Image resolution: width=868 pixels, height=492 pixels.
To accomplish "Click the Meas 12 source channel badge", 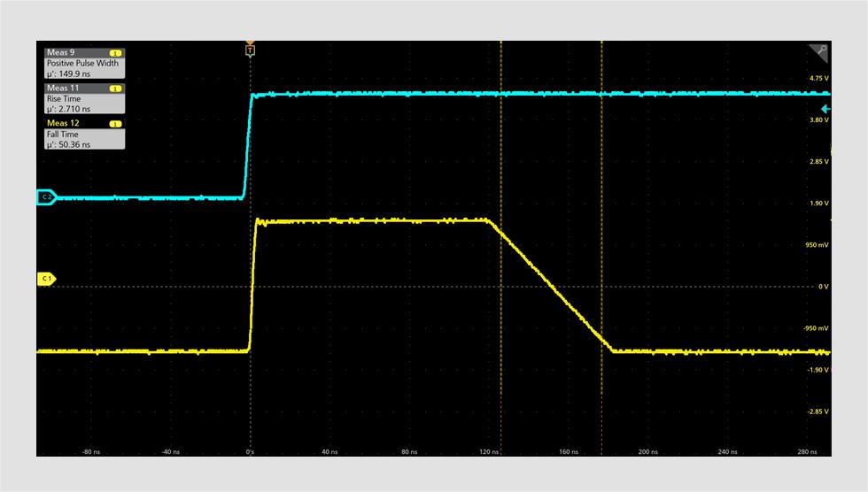I will point(115,123).
